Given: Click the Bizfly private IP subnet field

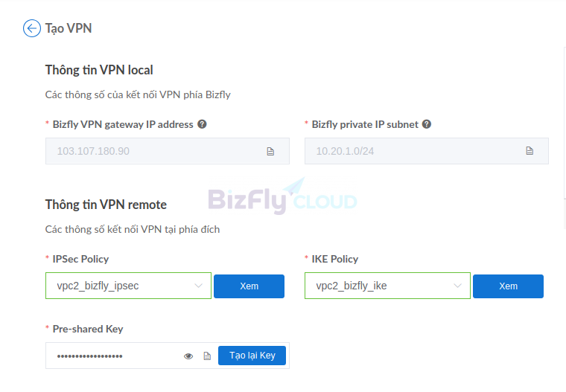Looking at the screenshot, I should pyautogui.click(x=426, y=151).
